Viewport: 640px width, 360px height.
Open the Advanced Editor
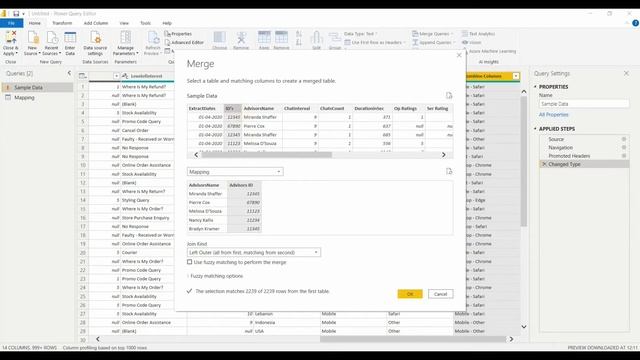pos(184,42)
